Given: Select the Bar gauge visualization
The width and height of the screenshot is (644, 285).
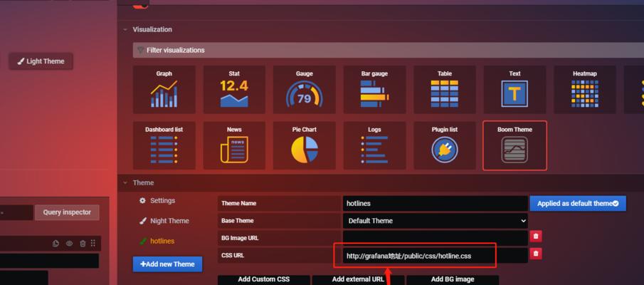Looking at the screenshot, I should (374, 90).
